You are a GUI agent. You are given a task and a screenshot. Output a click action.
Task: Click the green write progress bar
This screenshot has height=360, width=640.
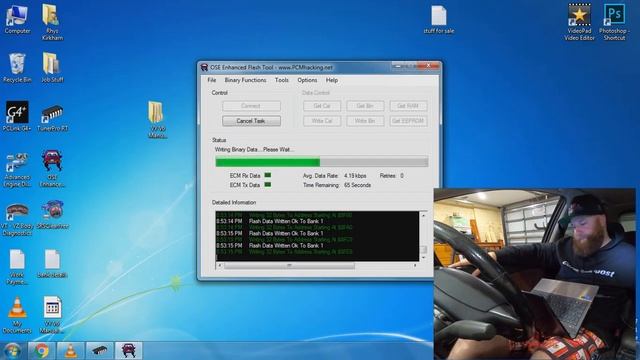[x=322, y=162]
